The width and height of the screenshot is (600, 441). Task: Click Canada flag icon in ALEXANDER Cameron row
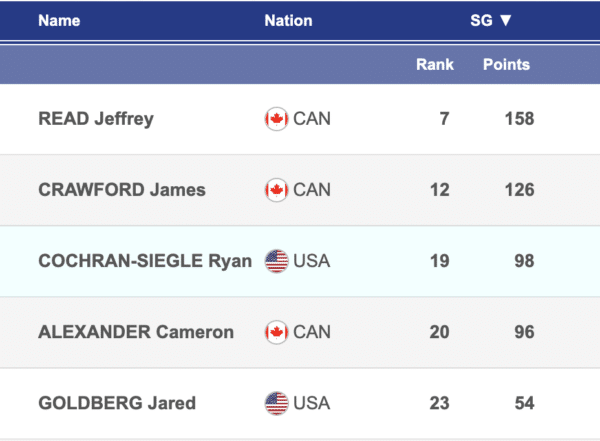[276, 333]
